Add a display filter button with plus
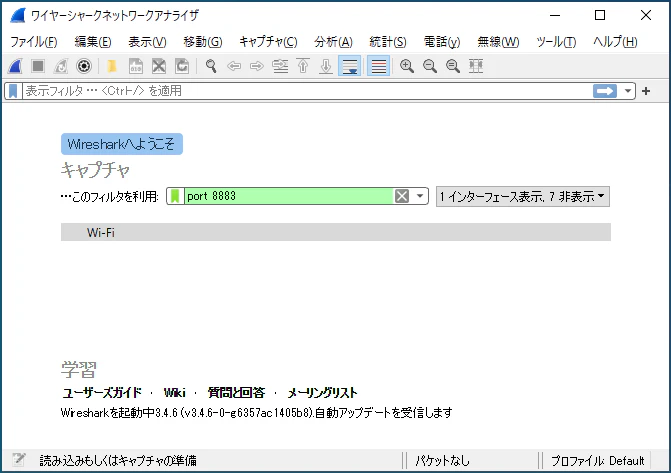Image resolution: width=671 pixels, height=473 pixels. click(646, 91)
